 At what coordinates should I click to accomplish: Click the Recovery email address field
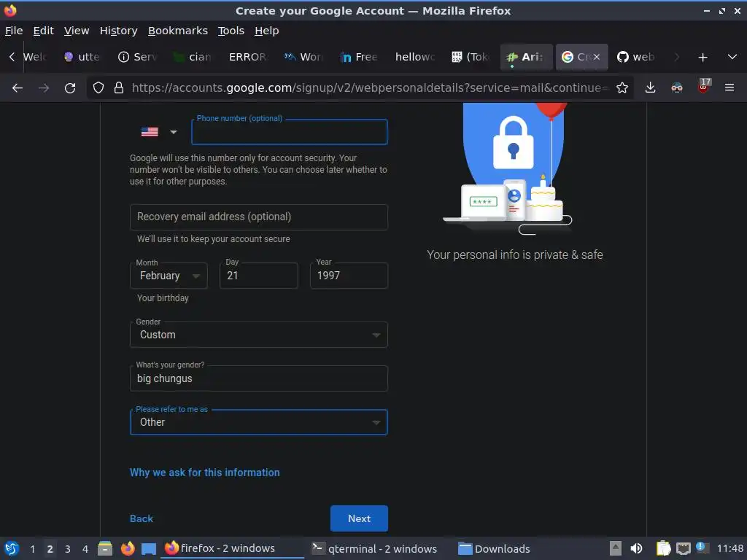pos(259,217)
